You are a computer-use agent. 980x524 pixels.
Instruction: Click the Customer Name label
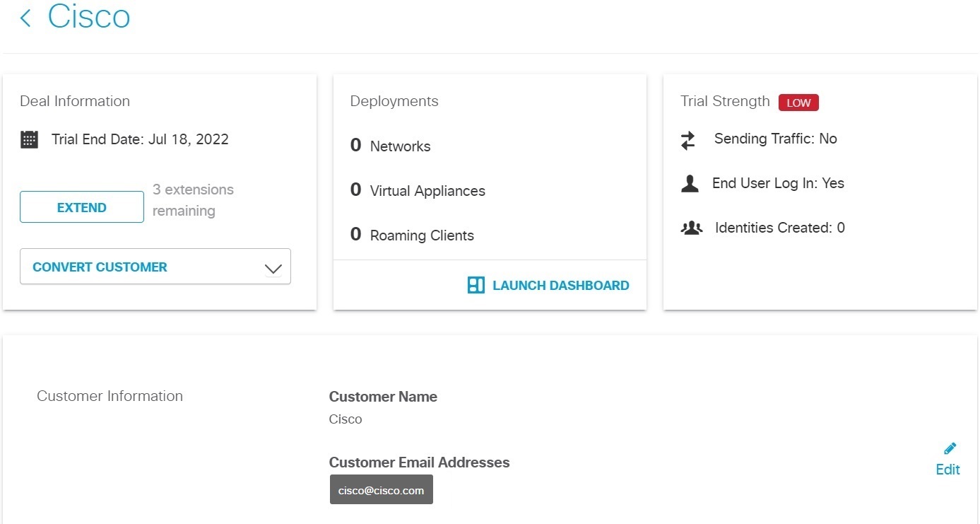click(x=383, y=397)
